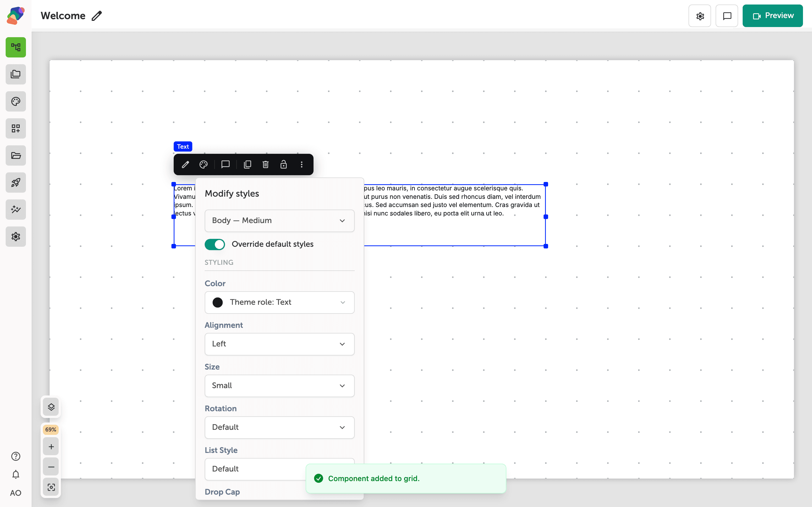Open the Alignment dropdown set to Left

click(x=279, y=344)
